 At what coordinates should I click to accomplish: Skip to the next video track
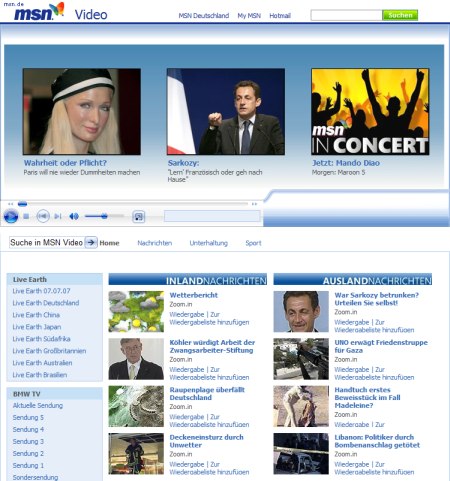pyautogui.click(x=58, y=217)
